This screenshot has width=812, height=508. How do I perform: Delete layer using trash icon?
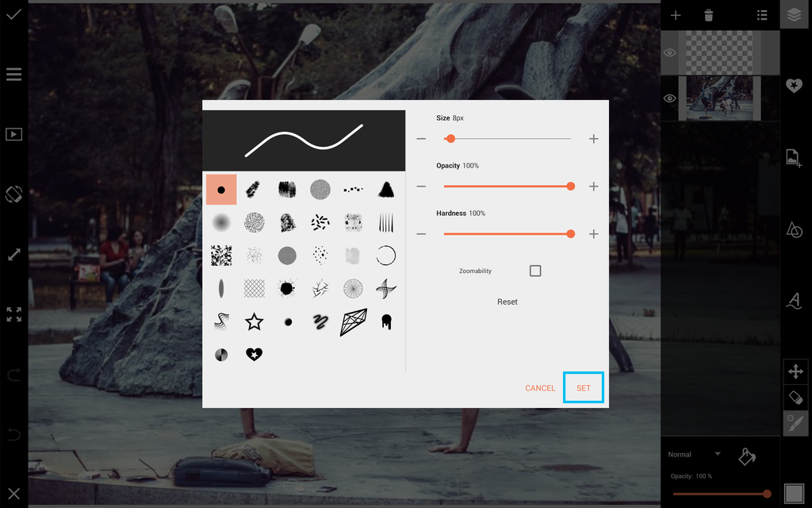[x=709, y=15]
